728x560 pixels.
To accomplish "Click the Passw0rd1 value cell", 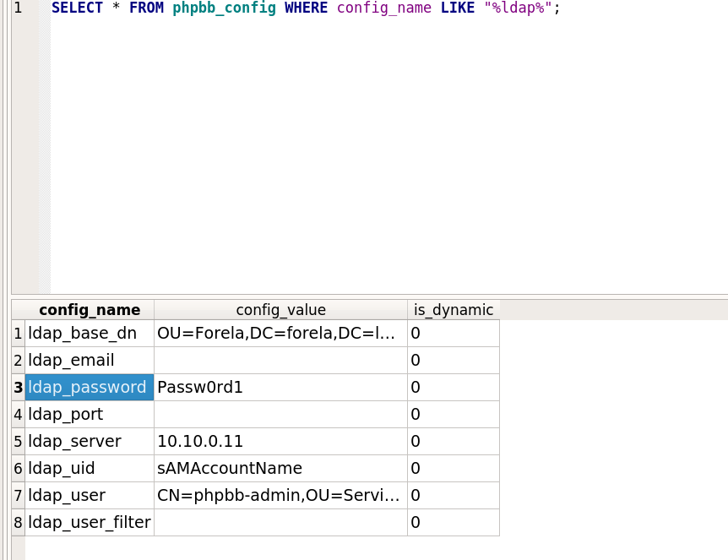I will point(281,387).
